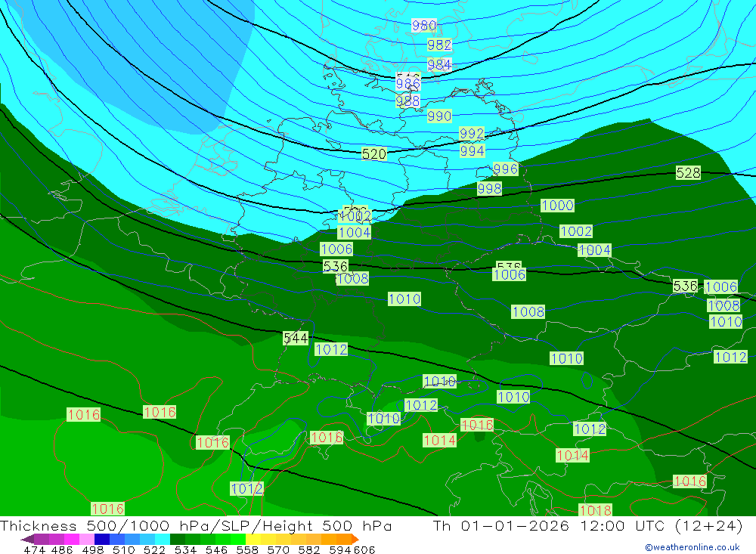The image size is (756, 554).
Task: Click the cyan legend swatch
Action: click(x=163, y=539)
